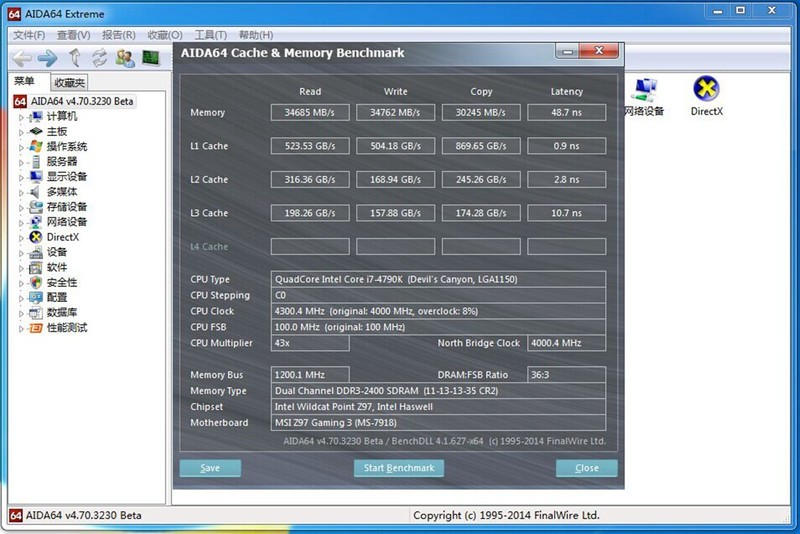Expand the 性能测试 tree node
Screen dimensions: 800x534
click(x=21, y=328)
